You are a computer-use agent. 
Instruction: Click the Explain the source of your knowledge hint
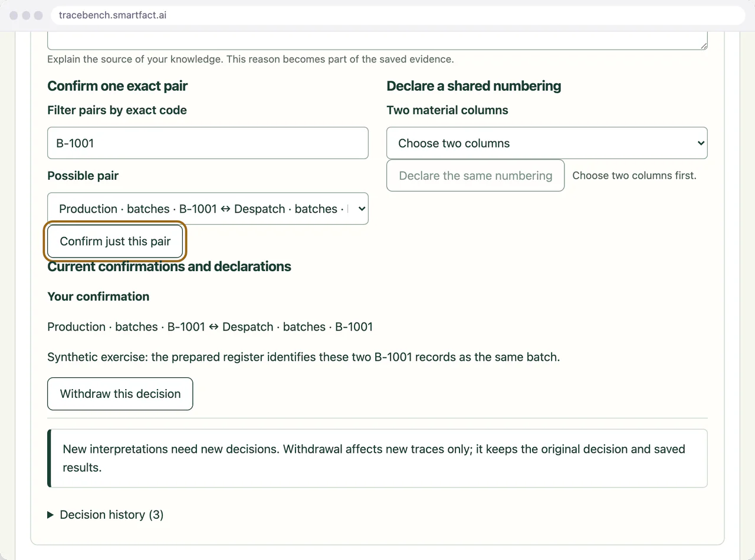click(251, 60)
